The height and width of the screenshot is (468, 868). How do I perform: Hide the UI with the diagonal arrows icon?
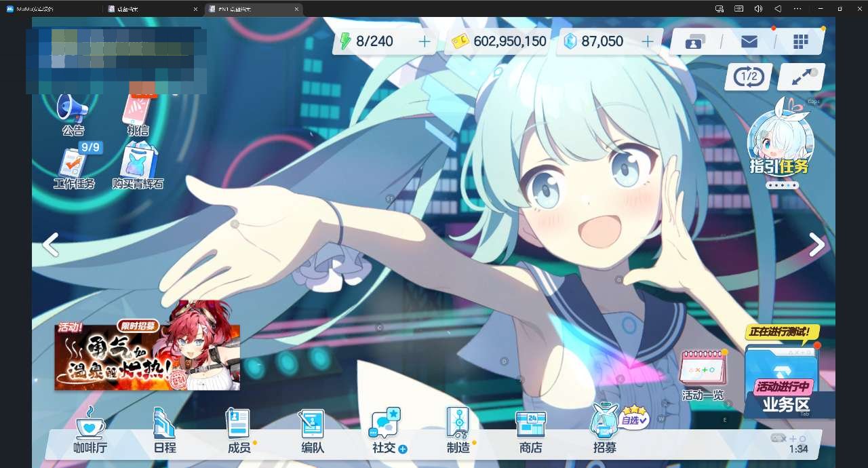802,77
